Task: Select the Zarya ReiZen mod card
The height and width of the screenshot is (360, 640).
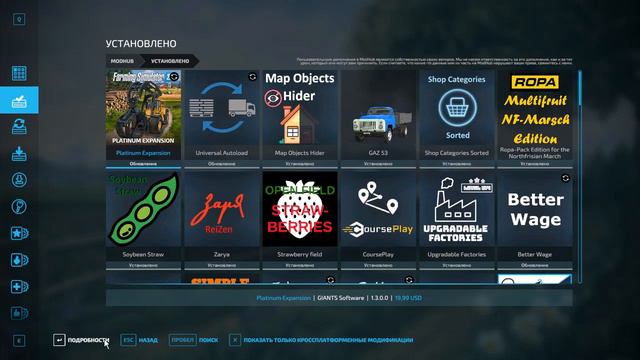Action: tap(222, 220)
